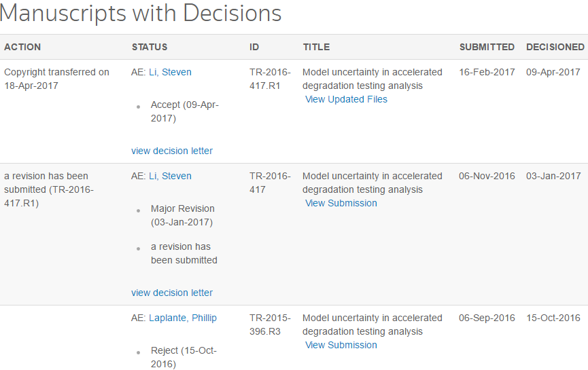Image resolution: width=588 pixels, height=370 pixels.
Task: Click the DECISIONED column header
Action: pos(555,47)
